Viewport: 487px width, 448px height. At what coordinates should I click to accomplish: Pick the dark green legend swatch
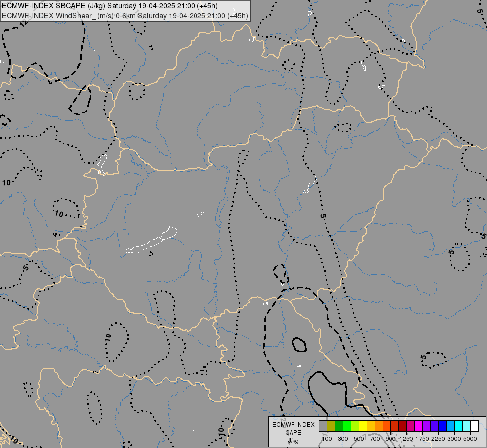[339, 426]
